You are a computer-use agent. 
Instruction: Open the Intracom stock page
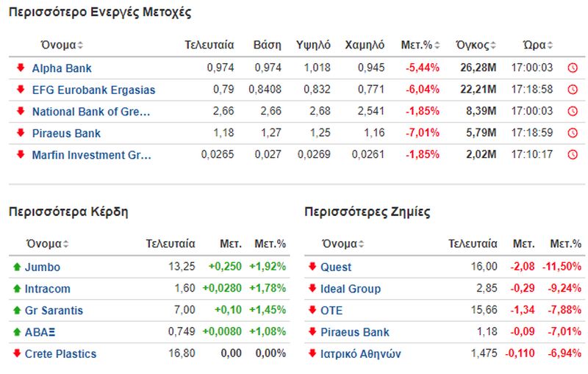pos(48,289)
